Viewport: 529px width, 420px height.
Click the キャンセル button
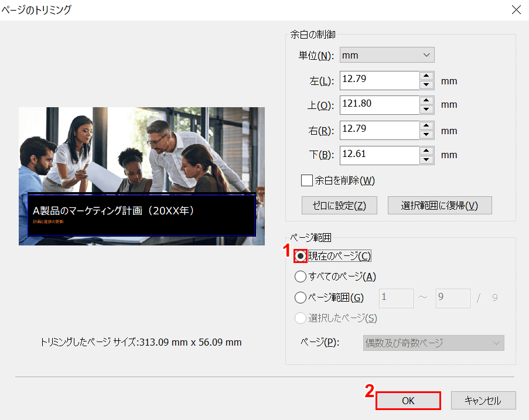pos(483,401)
